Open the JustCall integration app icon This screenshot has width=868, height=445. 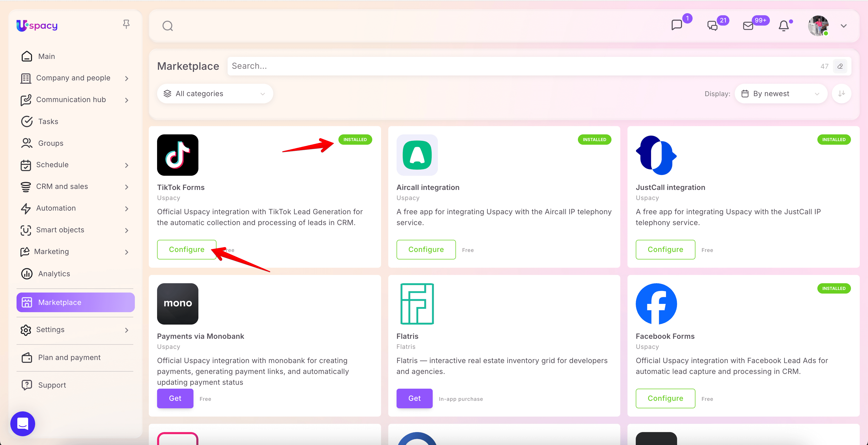(x=656, y=155)
